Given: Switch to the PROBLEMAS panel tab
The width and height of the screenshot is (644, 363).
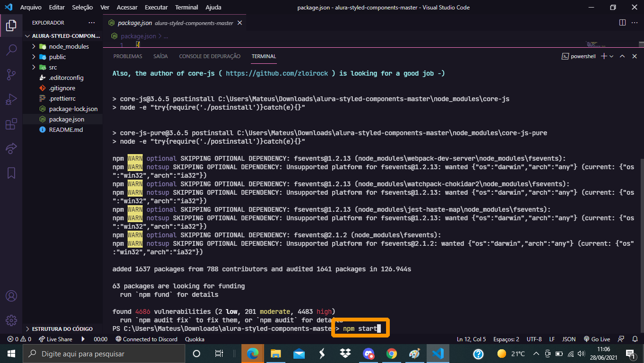Looking at the screenshot, I should tap(128, 56).
